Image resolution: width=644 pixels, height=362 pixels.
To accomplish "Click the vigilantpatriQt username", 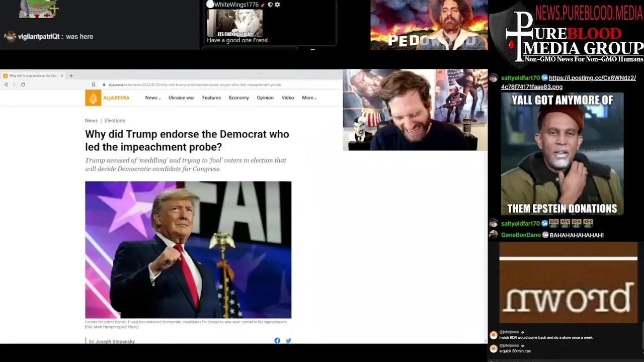I will (39, 36).
